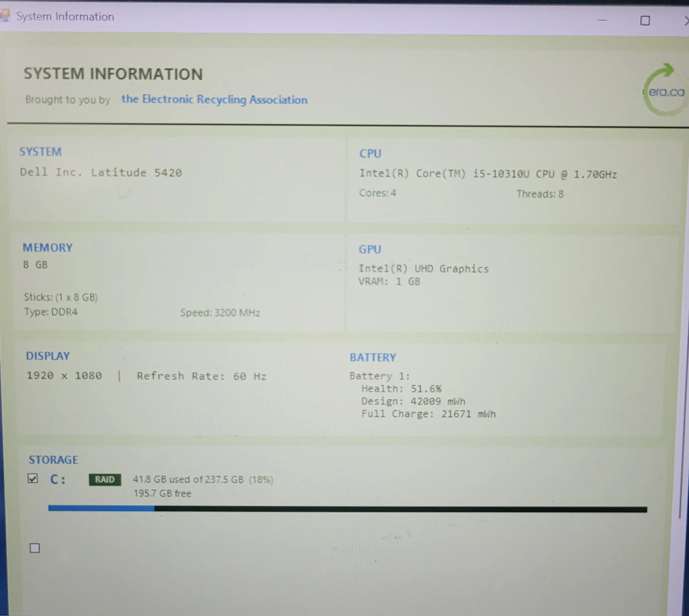This screenshot has height=616, width=689.
Task: Select the "Intel(R) UHD Graphics" text
Action: pyautogui.click(x=424, y=268)
